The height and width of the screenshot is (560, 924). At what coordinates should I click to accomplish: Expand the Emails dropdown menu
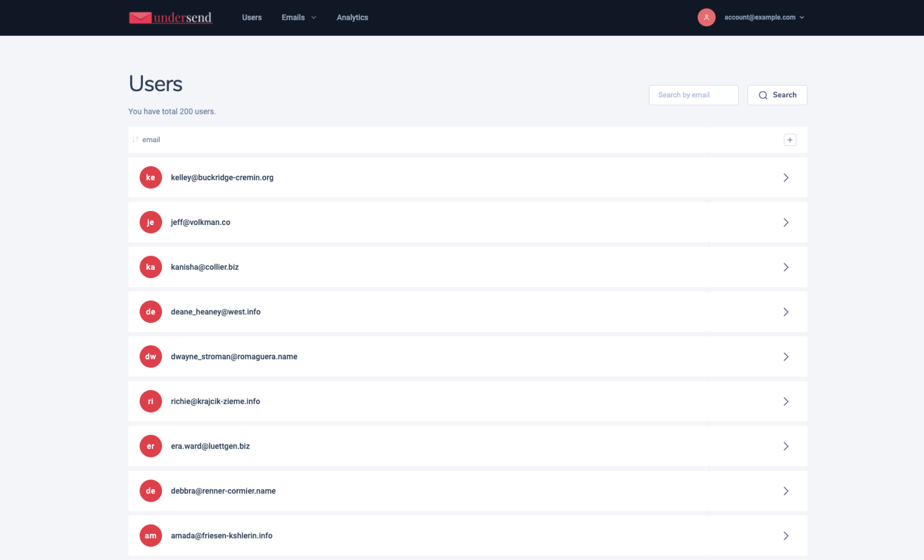(299, 18)
